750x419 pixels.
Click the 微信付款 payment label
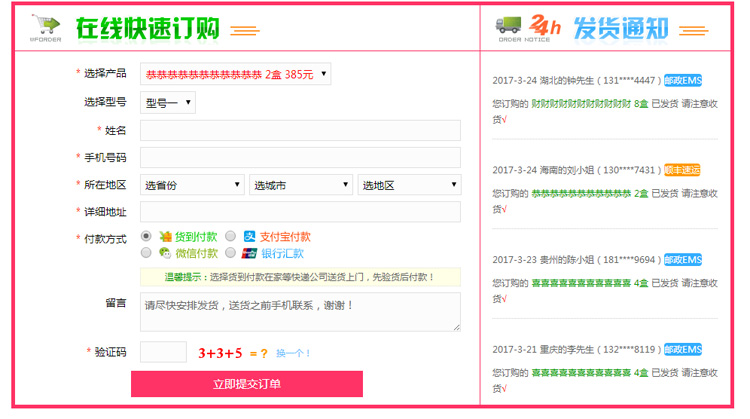[x=197, y=254]
